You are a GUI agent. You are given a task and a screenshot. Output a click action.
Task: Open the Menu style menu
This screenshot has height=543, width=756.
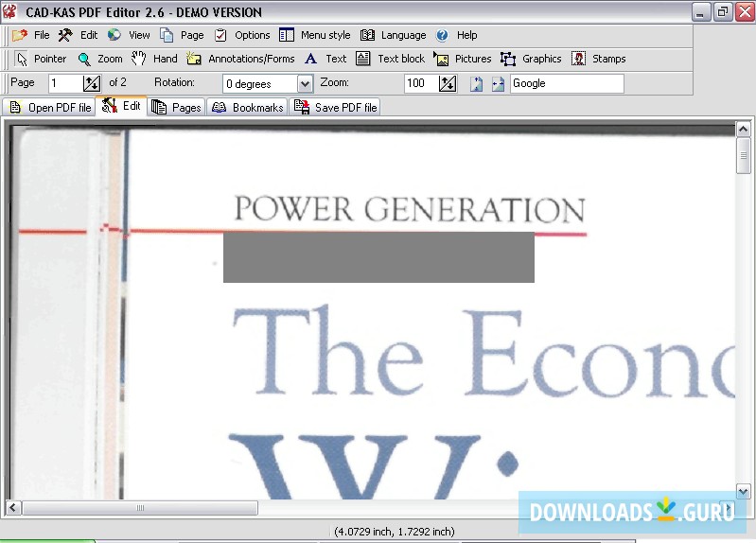[x=325, y=35]
